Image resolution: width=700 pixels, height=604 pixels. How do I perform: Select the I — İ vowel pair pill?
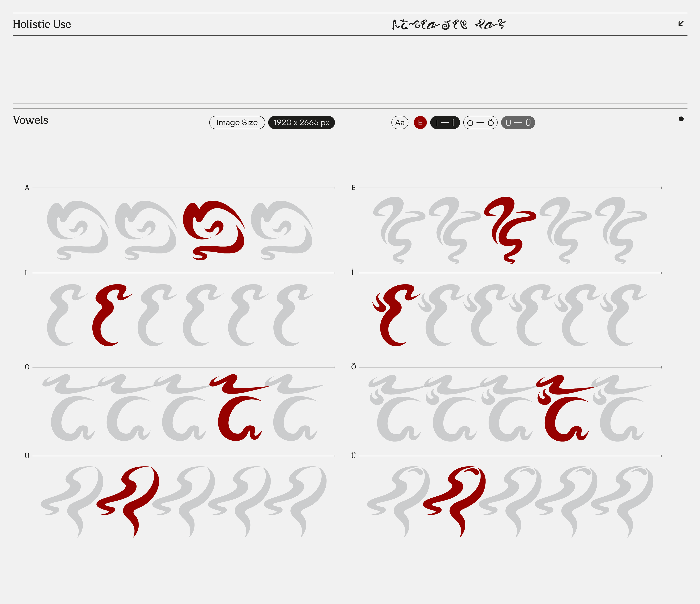coord(445,122)
